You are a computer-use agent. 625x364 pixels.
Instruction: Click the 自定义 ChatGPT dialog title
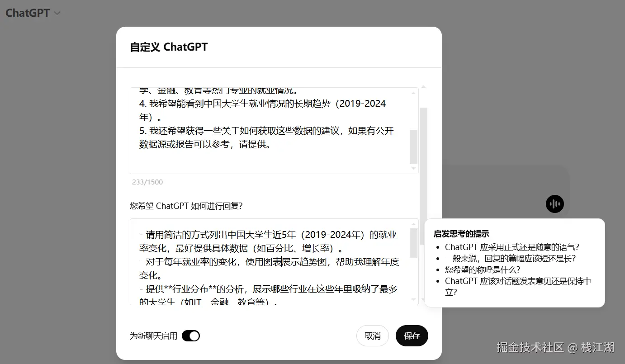coord(169,47)
